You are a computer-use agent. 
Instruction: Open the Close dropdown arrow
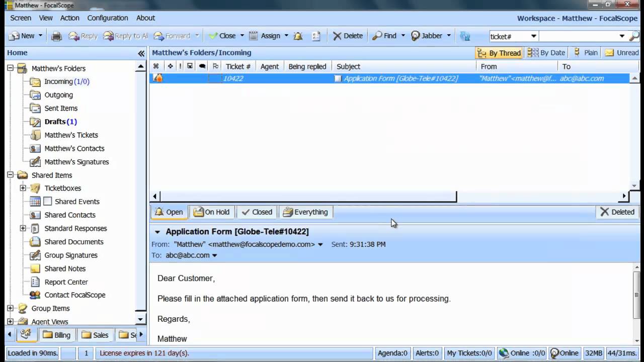click(x=242, y=36)
